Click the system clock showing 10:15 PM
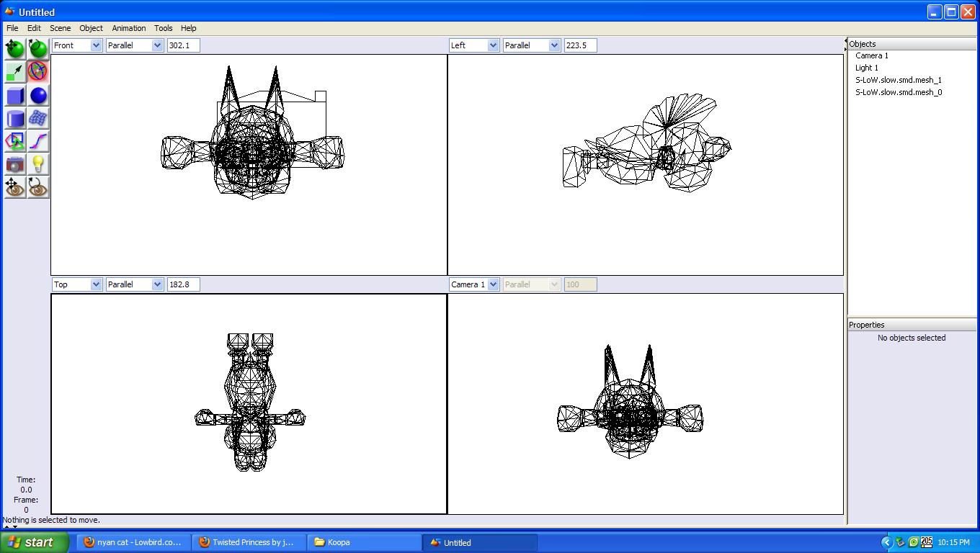Screen dimensions: 980x553 [953, 543]
